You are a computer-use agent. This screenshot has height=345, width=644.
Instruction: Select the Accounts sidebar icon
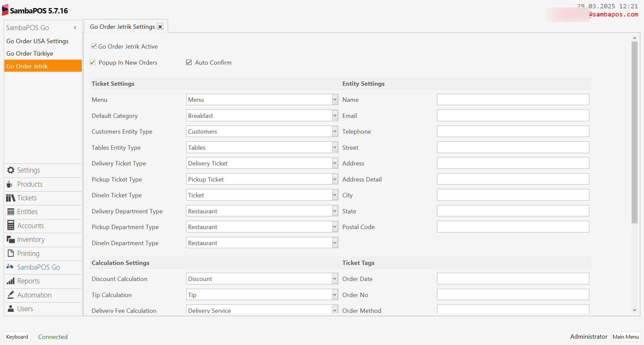[10, 225]
